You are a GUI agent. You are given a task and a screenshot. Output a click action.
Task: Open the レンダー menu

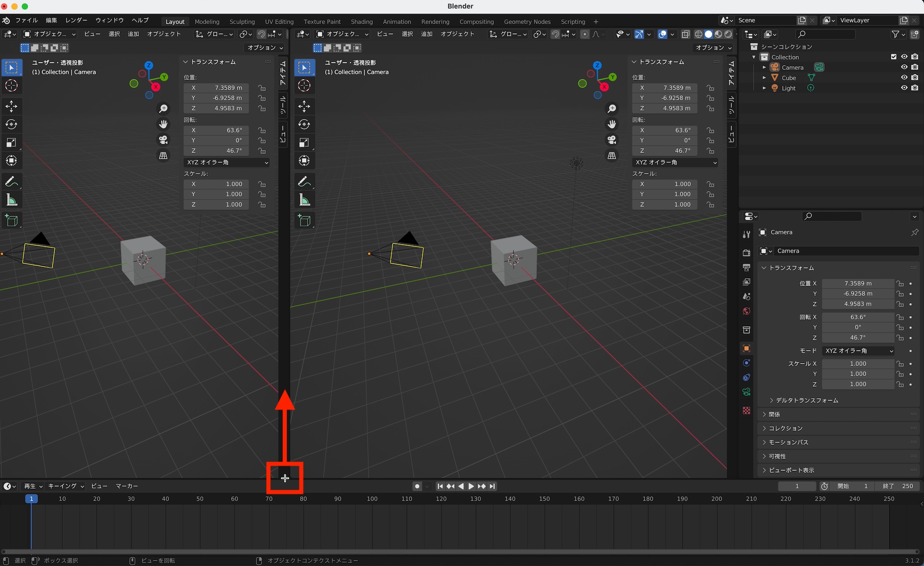click(76, 20)
